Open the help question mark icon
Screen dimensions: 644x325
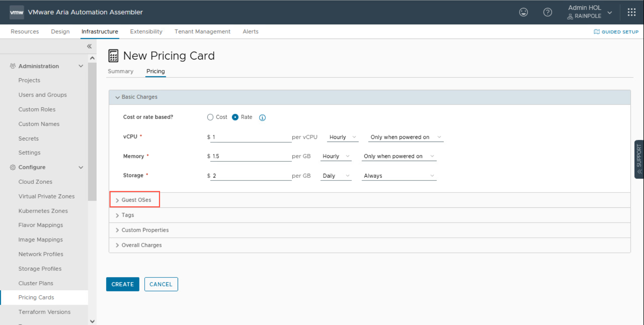pyautogui.click(x=547, y=12)
